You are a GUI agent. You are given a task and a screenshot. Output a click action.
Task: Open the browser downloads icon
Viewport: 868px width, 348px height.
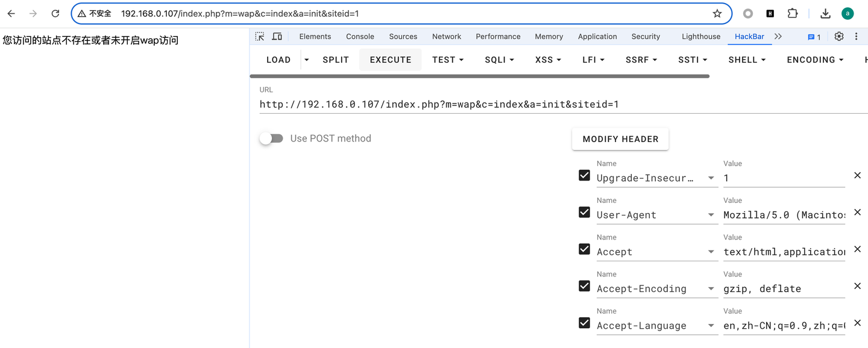[824, 13]
